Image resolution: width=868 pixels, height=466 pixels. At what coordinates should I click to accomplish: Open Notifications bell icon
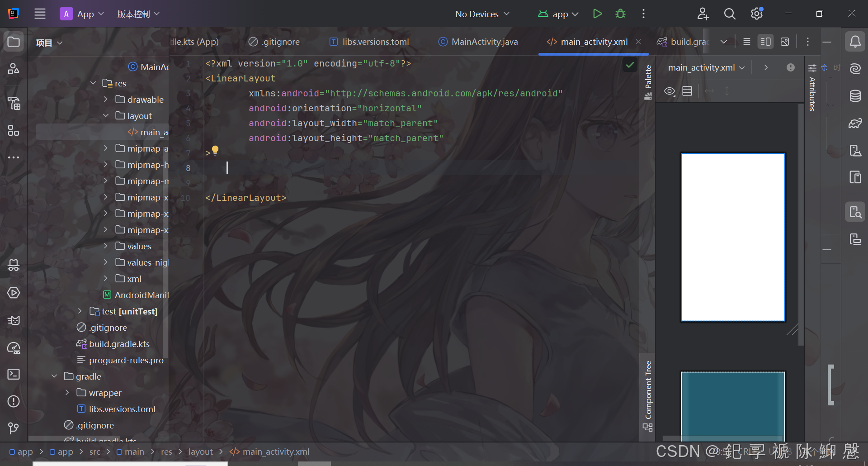(855, 42)
